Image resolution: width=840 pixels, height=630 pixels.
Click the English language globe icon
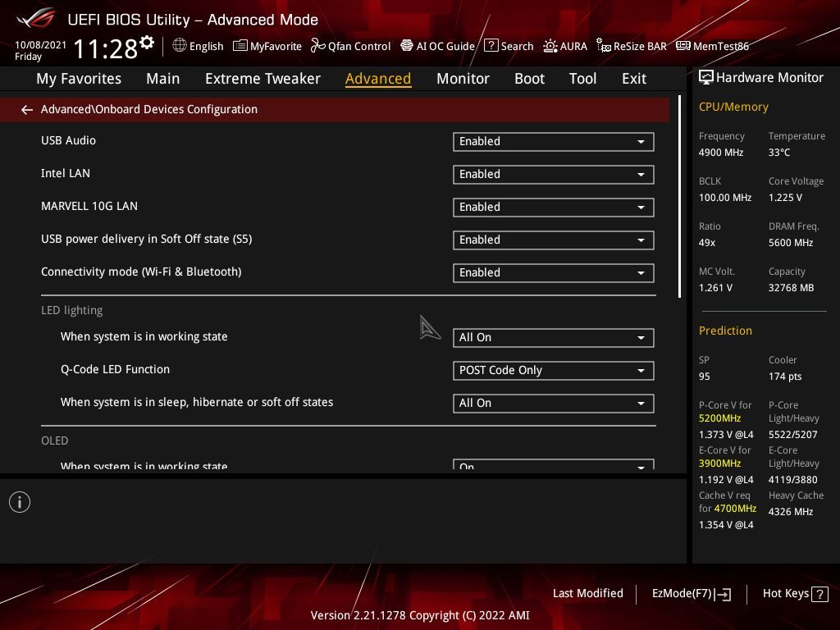tap(180, 46)
